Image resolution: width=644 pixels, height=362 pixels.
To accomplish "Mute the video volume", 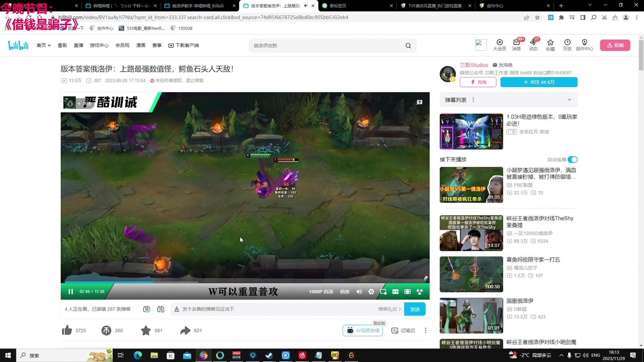I will click(359, 292).
